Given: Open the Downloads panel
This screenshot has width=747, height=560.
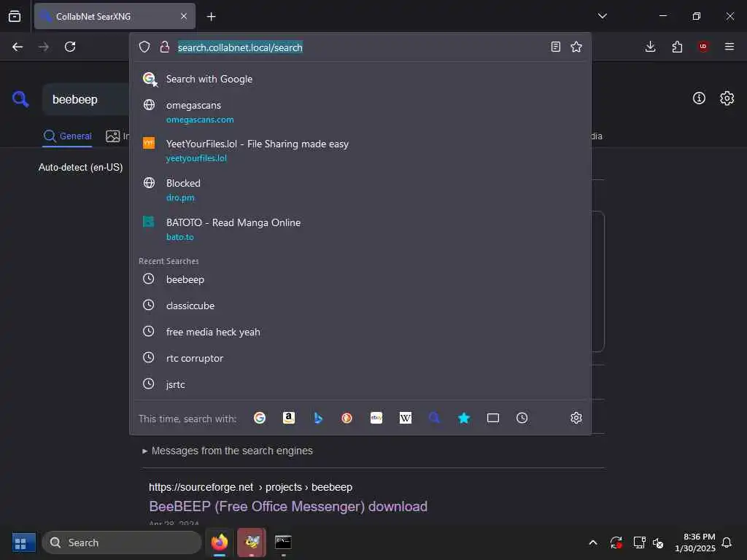Looking at the screenshot, I should tap(650, 47).
